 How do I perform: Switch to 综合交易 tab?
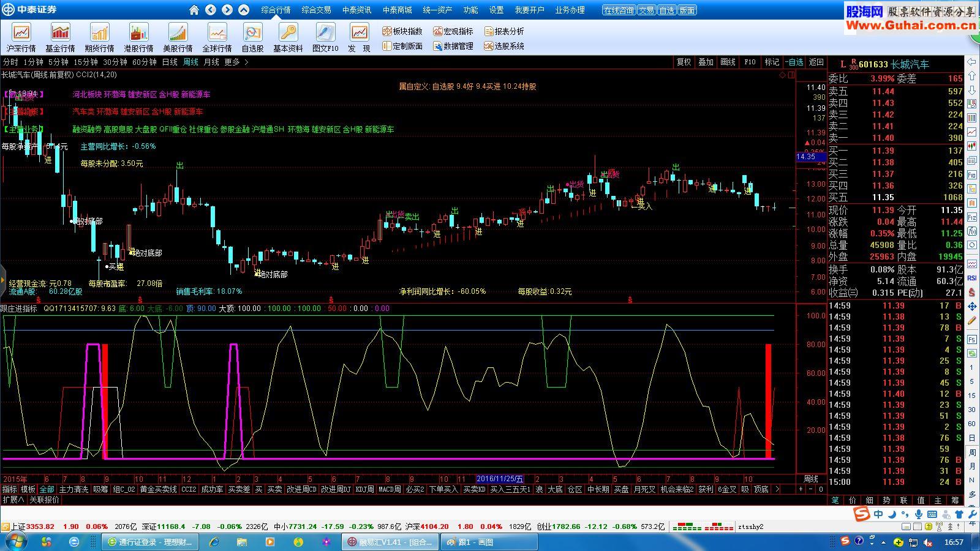tap(316, 10)
